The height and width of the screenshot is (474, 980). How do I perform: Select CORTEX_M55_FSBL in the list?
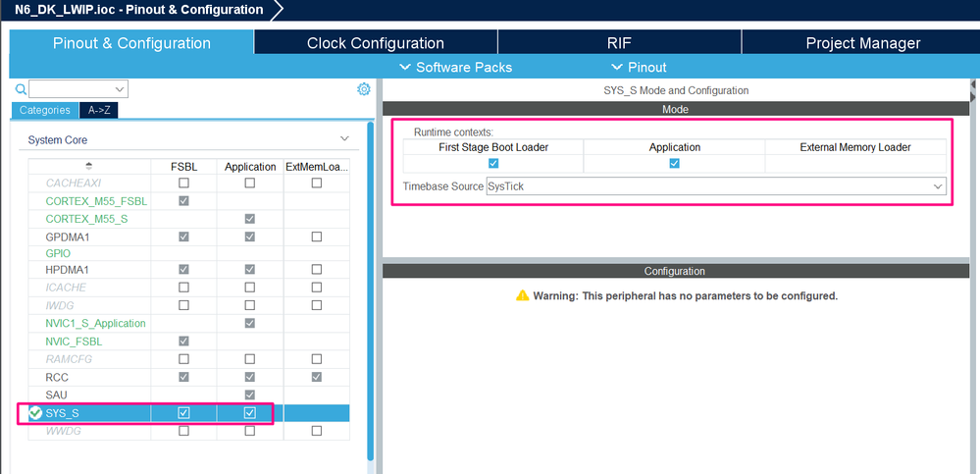(x=96, y=201)
